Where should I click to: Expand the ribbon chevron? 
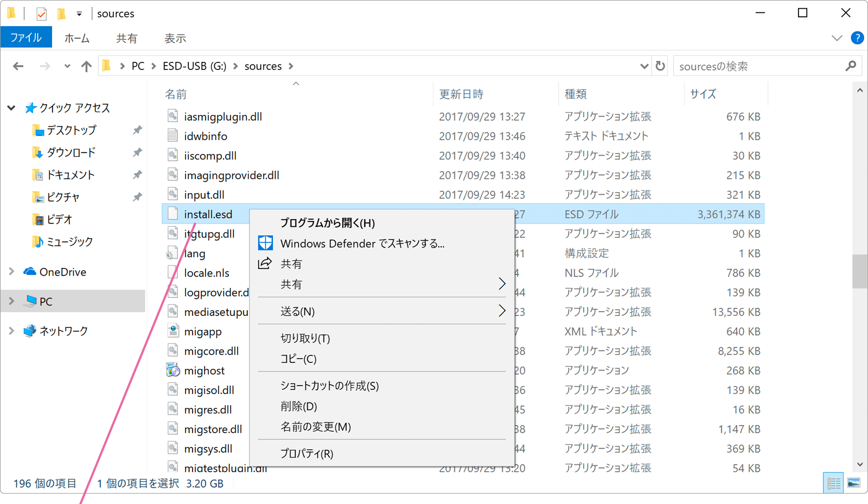(x=837, y=38)
